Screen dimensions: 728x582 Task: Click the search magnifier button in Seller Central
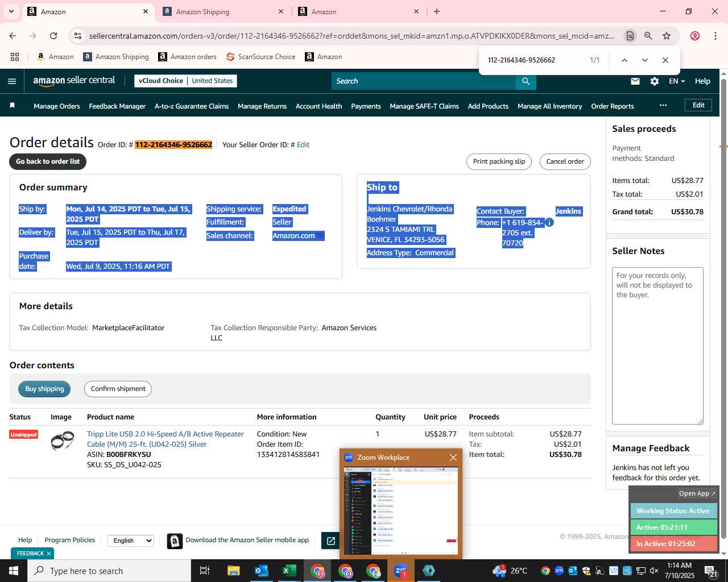click(526, 81)
